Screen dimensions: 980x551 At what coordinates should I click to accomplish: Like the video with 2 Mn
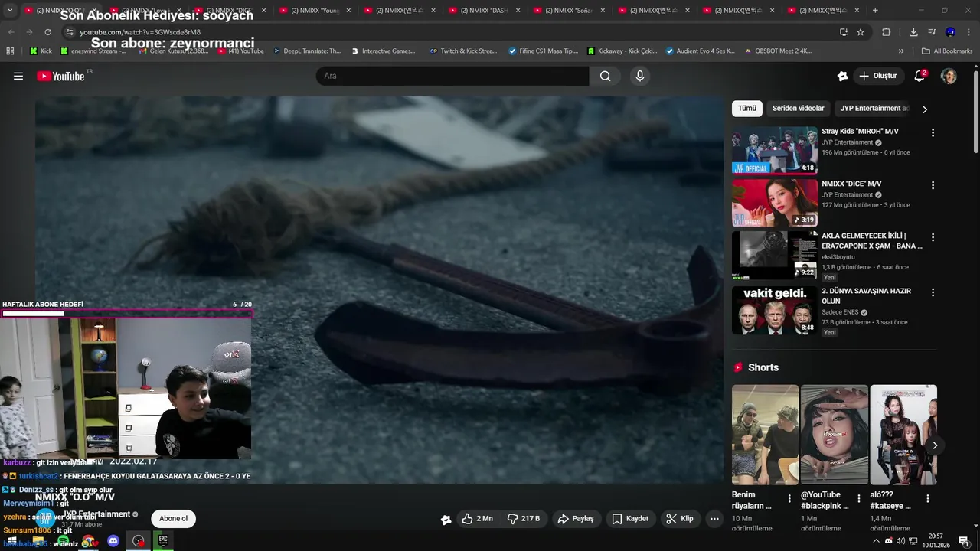click(x=477, y=519)
